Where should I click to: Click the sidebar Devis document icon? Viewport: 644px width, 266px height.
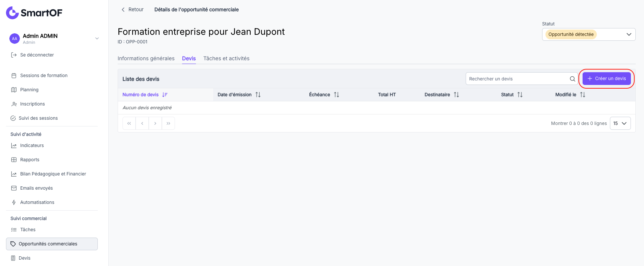point(13,258)
